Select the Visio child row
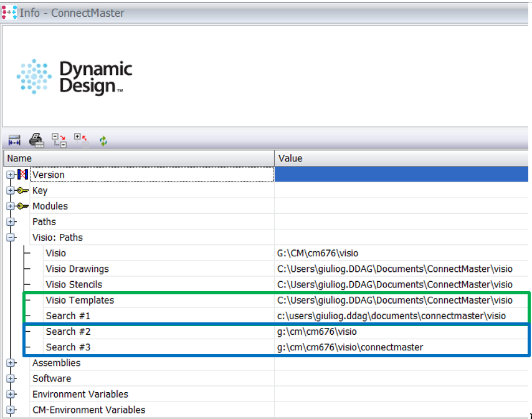This screenshot has height=419, width=532. click(55, 253)
